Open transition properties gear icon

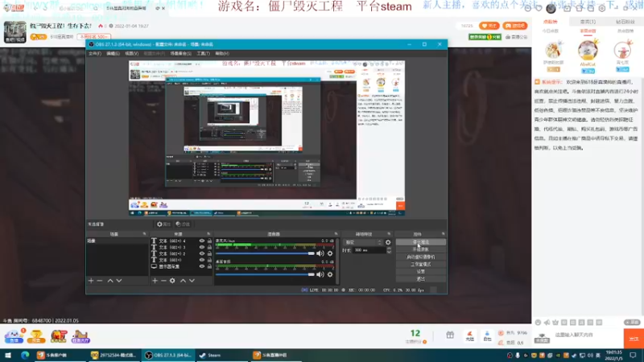[x=388, y=242]
